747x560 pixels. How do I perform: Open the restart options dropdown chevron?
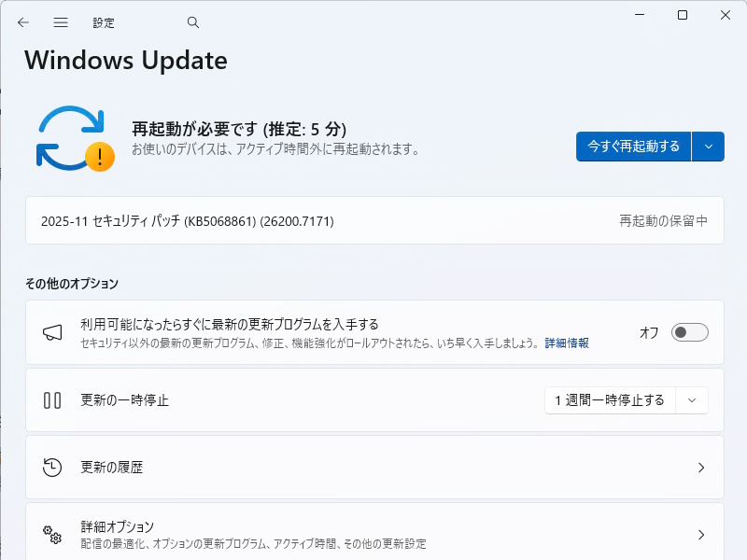tap(707, 147)
